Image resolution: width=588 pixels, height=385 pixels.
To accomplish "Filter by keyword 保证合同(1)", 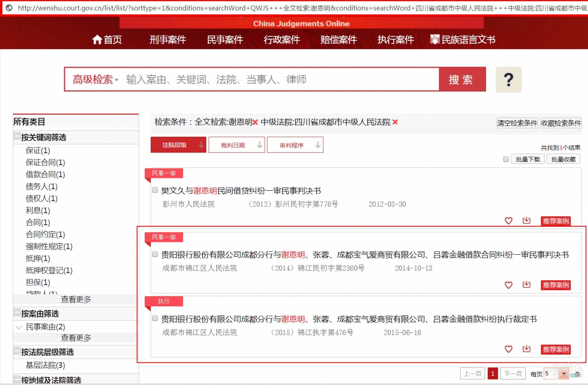I will click(45, 163).
